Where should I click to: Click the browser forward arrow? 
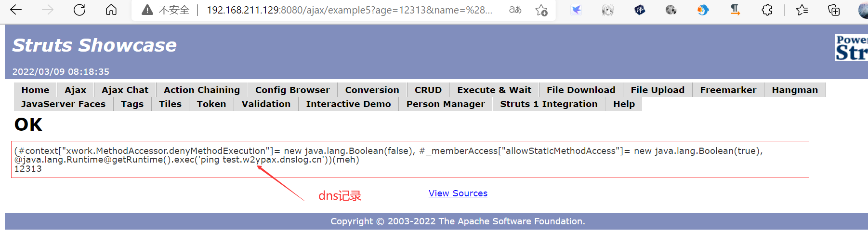(x=48, y=10)
